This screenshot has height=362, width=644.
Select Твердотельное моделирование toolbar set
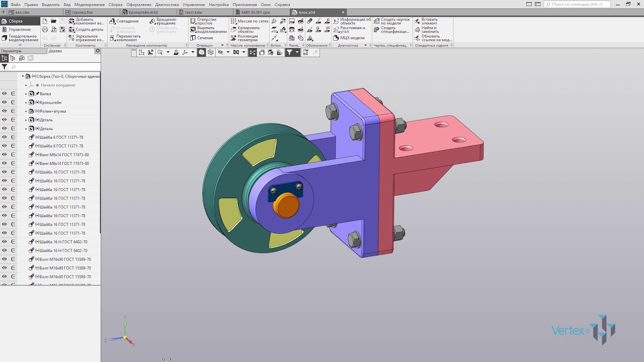[20, 38]
